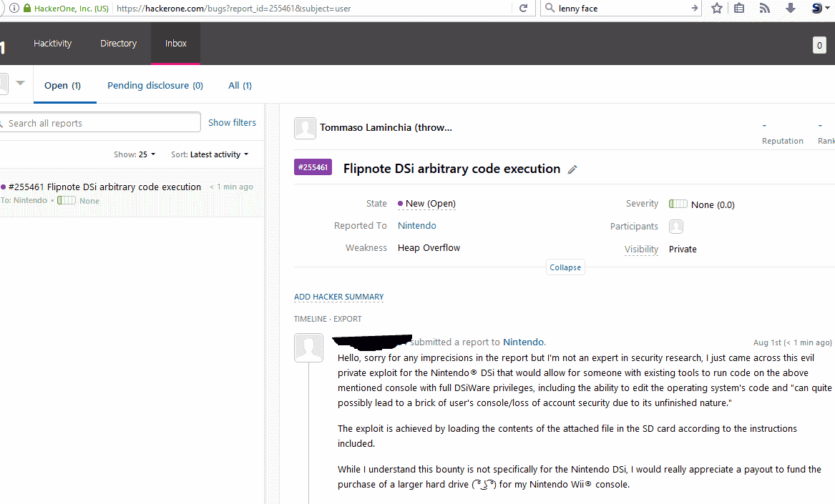
Task: Open the Inbox menu item
Action: pyautogui.click(x=176, y=44)
